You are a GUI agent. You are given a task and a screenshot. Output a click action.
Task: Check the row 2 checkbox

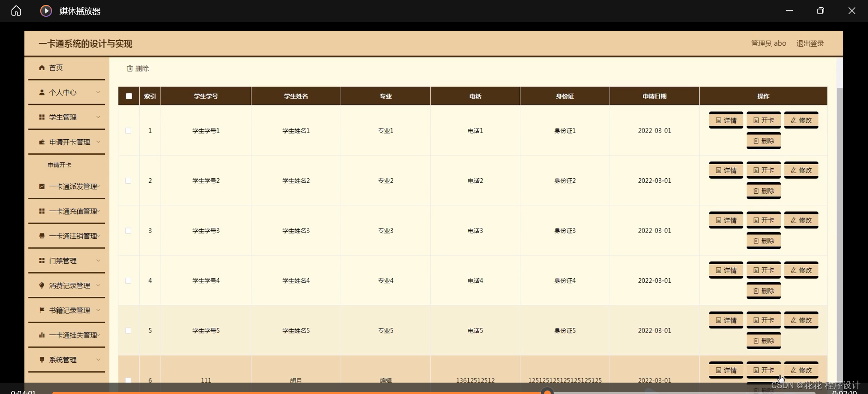pyautogui.click(x=128, y=180)
